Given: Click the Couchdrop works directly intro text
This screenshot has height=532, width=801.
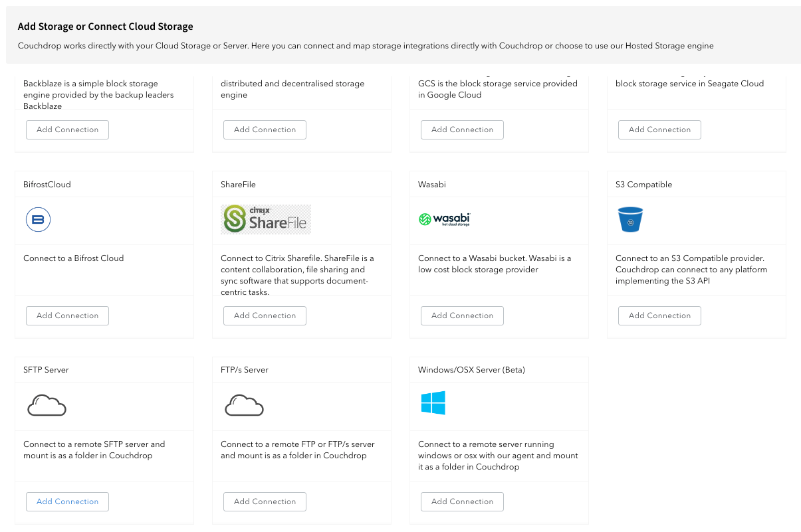Looking at the screenshot, I should click(366, 46).
